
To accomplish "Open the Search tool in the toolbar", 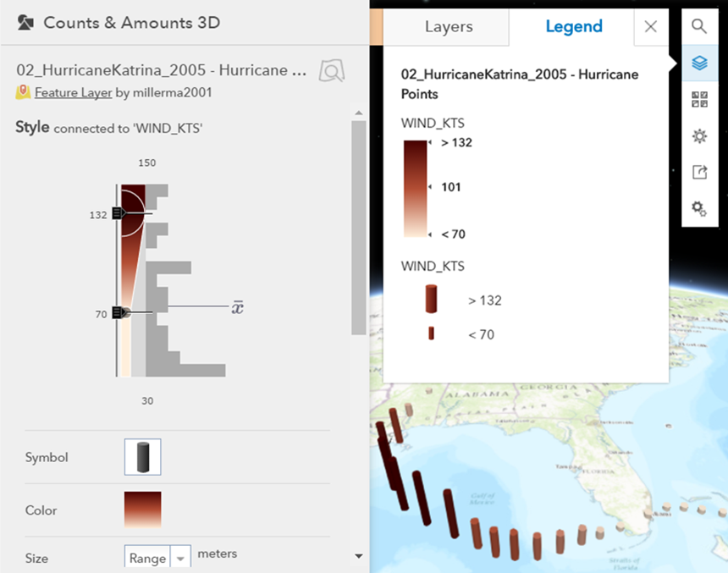I will pyautogui.click(x=699, y=26).
